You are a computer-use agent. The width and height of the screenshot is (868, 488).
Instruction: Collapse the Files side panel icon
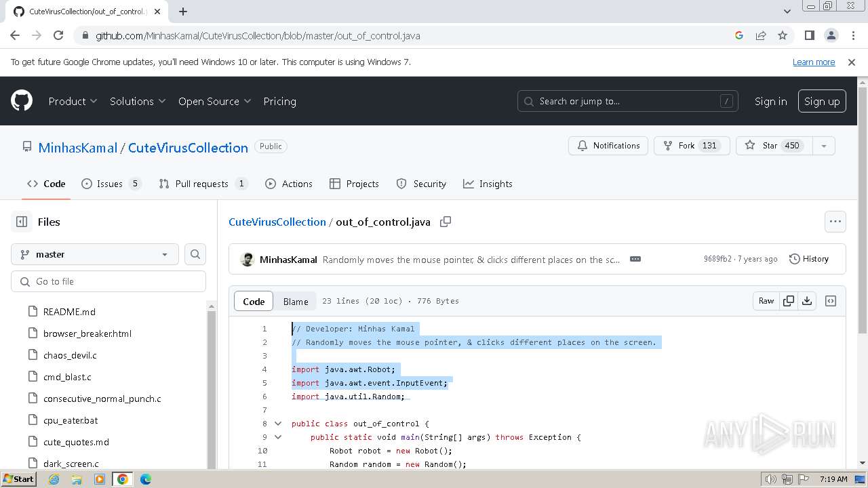pyautogui.click(x=22, y=222)
